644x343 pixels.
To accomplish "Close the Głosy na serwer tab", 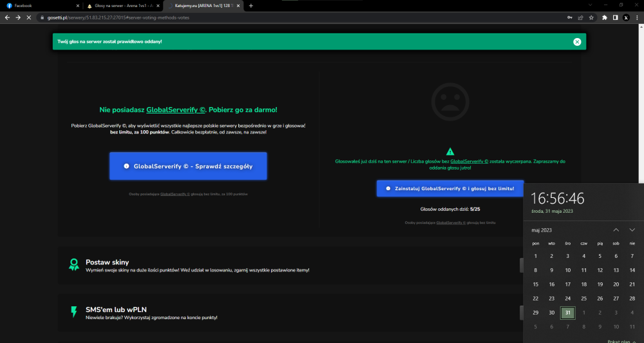I will [158, 6].
